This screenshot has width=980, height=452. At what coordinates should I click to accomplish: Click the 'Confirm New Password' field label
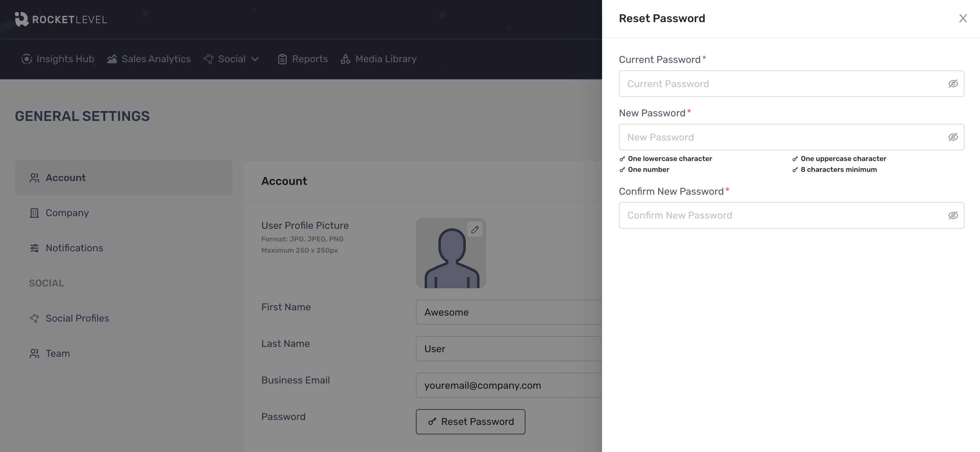coord(671,192)
